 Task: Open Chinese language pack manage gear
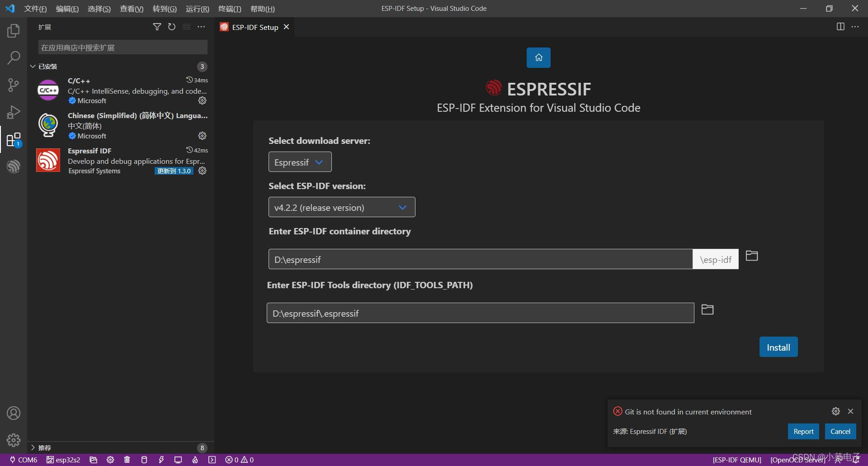(x=203, y=136)
